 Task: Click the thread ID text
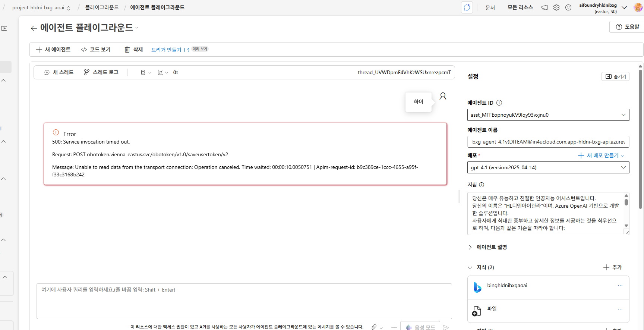404,72
